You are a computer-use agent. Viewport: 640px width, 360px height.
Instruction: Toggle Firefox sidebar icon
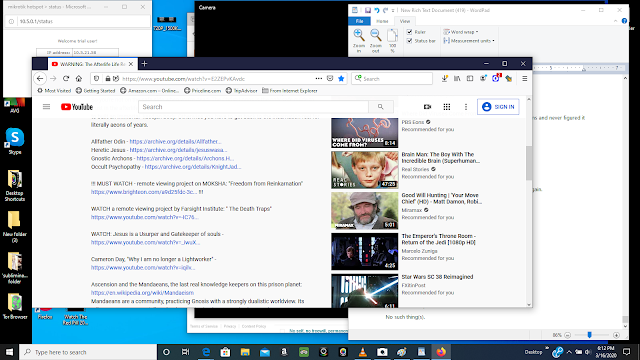point(470,78)
